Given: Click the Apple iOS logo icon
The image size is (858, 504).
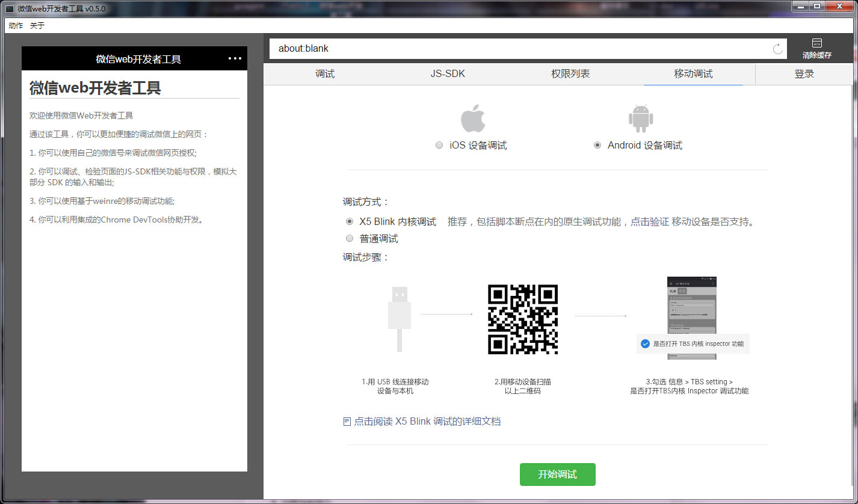Looking at the screenshot, I should (473, 118).
